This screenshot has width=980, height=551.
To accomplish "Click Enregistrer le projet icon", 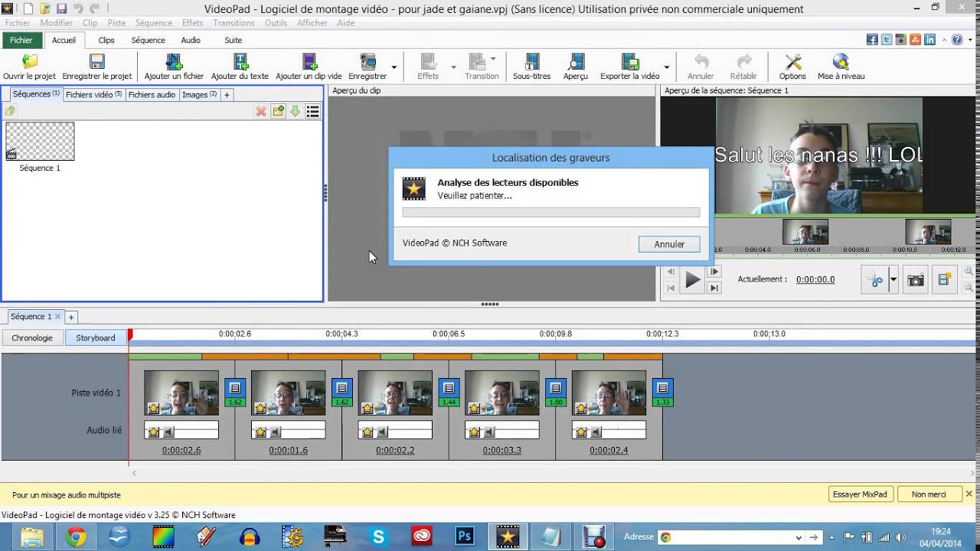I will point(97,67).
